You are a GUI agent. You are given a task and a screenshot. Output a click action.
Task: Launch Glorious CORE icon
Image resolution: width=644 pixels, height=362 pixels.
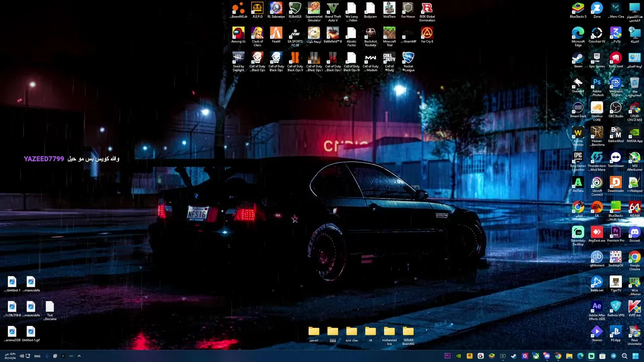tap(597, 112)
